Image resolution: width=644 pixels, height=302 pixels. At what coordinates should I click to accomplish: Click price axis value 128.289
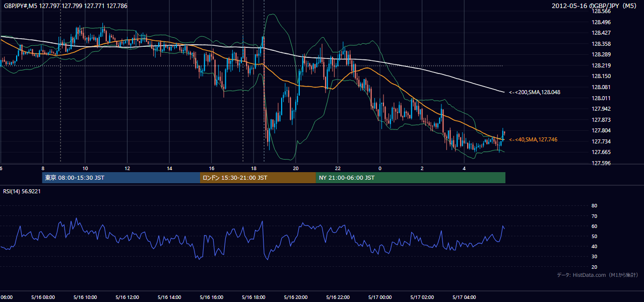coord(600,54)
